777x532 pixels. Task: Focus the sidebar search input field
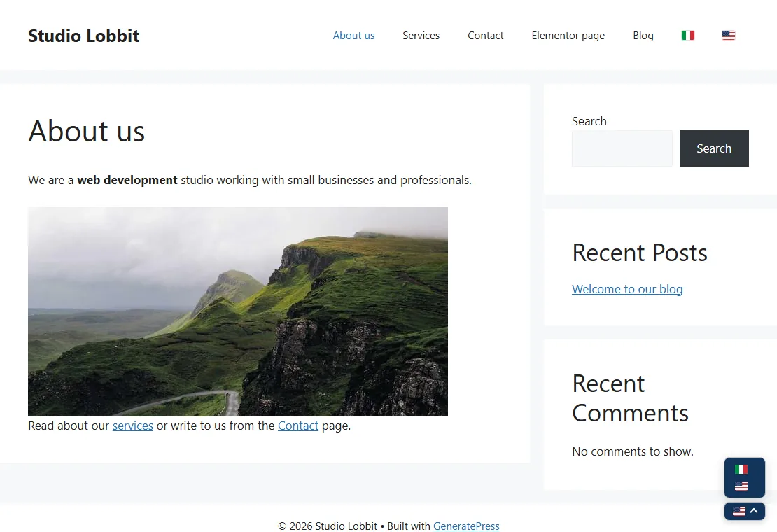[622, 148]
